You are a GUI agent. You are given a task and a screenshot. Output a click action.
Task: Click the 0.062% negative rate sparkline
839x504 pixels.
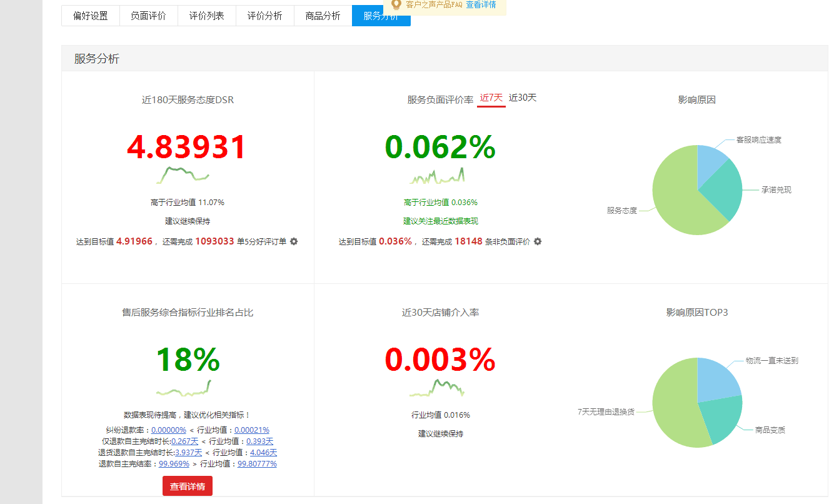[x=437, y=176]
